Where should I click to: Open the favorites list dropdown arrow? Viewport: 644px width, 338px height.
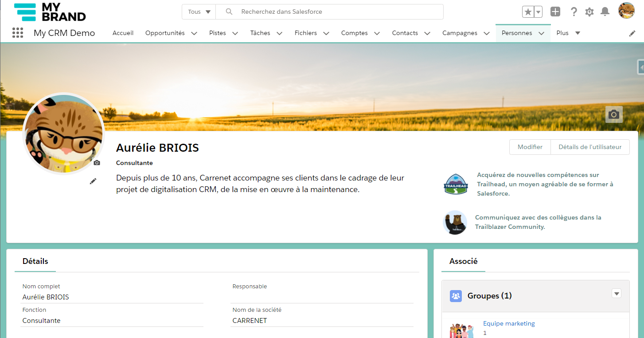(x=539, y=12)
